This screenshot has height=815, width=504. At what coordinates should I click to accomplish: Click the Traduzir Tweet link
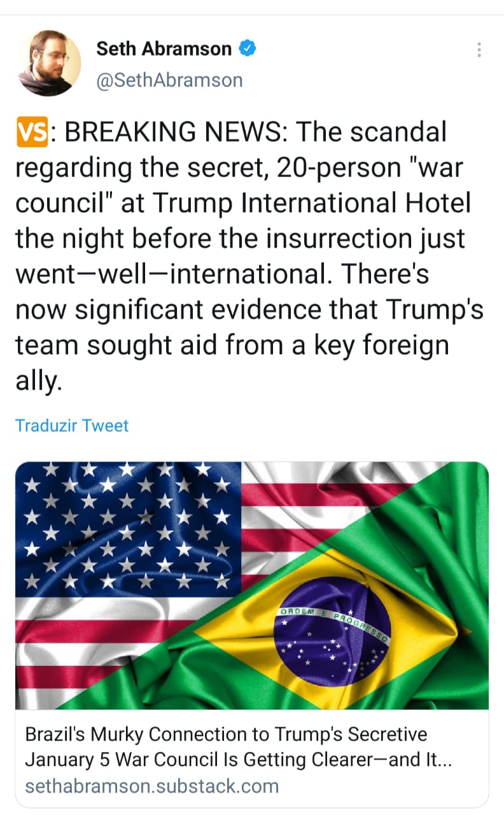(71, 425)
